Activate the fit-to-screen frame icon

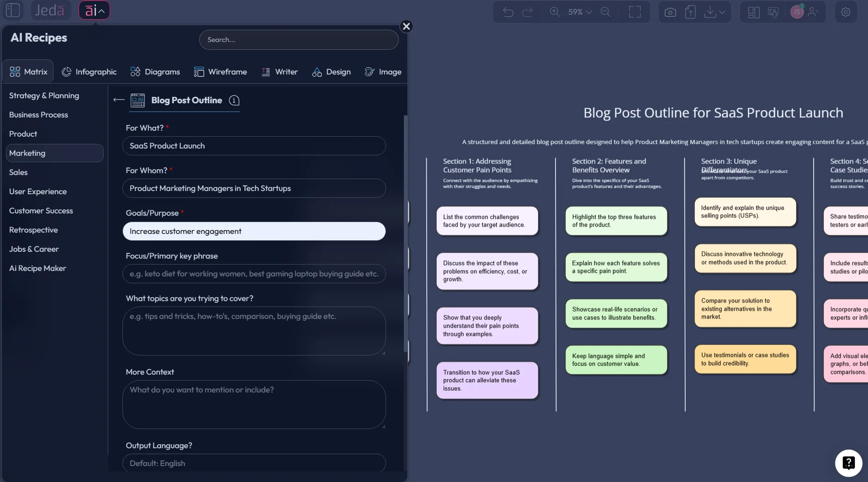[x=635, y=12]
